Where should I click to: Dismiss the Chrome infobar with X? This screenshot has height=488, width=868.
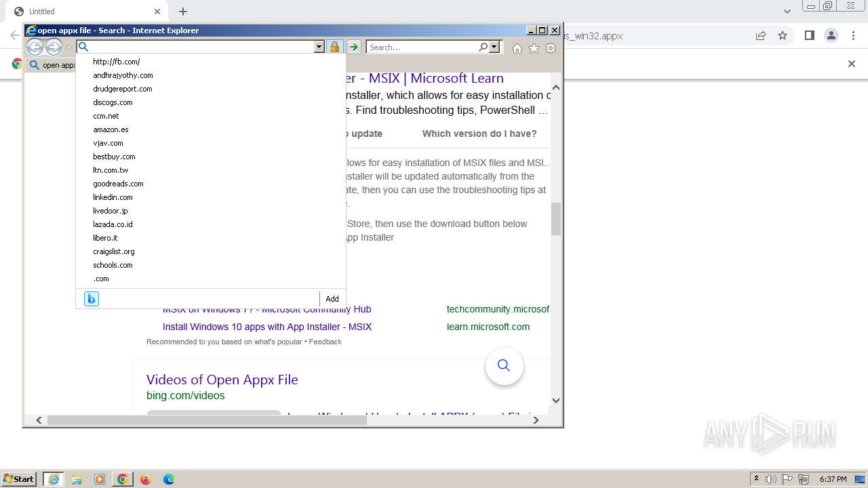852,64
